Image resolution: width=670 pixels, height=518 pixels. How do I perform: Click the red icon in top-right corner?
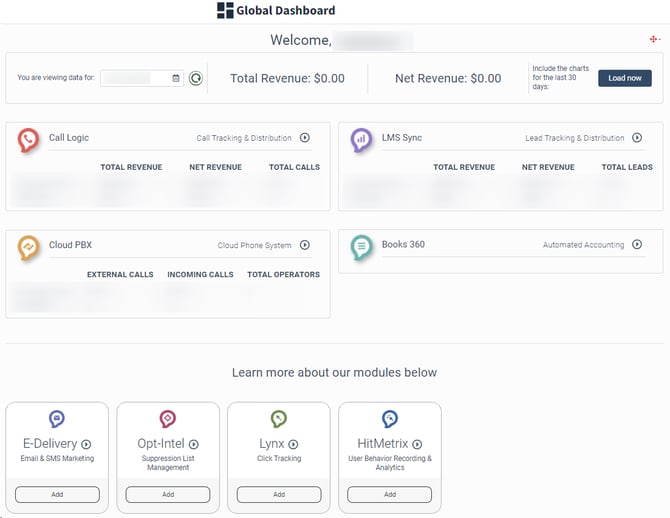click(654, 39)
